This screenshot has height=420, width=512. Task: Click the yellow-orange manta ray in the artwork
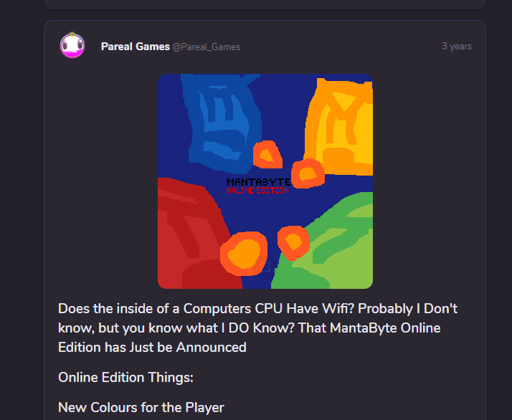pos(339,125)
